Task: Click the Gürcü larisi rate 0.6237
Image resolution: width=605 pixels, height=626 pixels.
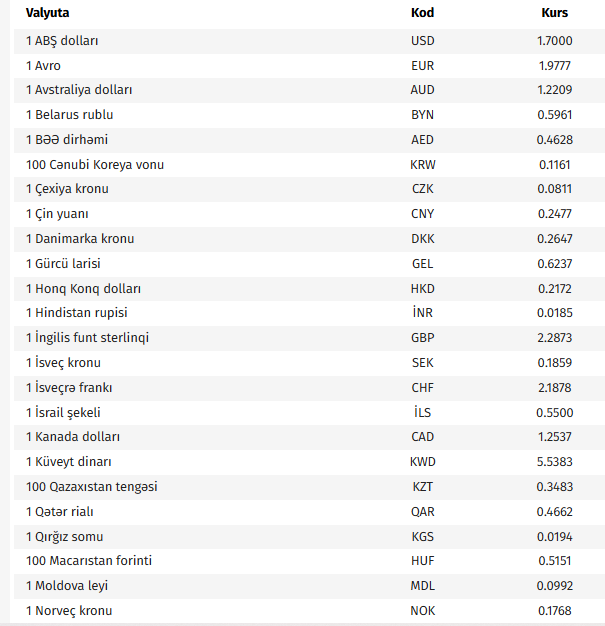Action: point(554,264)
